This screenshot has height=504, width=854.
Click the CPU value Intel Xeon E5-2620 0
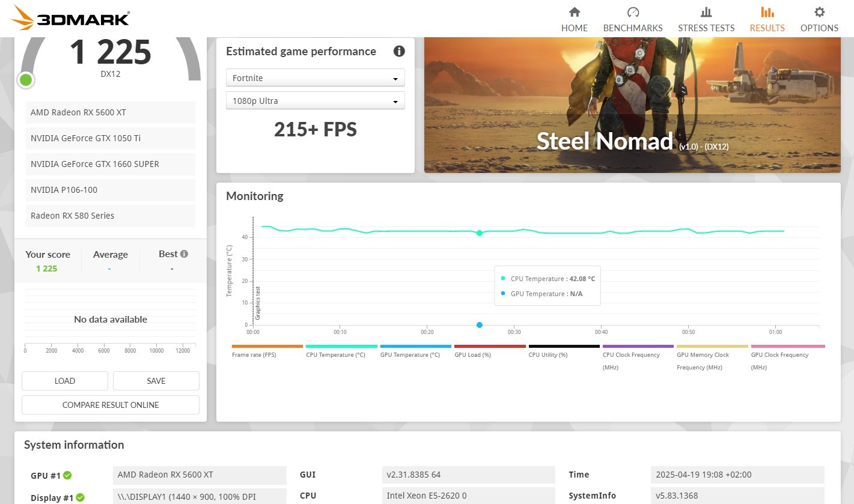(x=469, y=496)
